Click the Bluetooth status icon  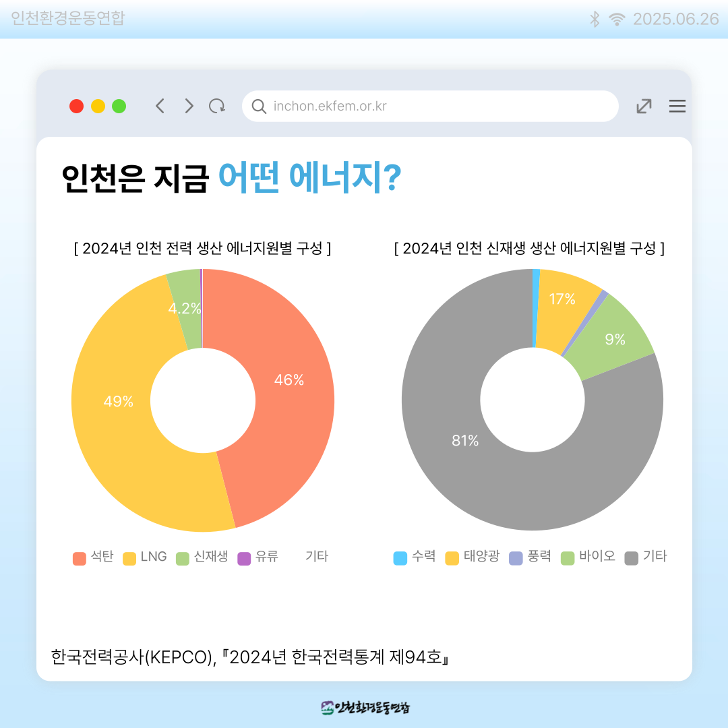(595, 19)
